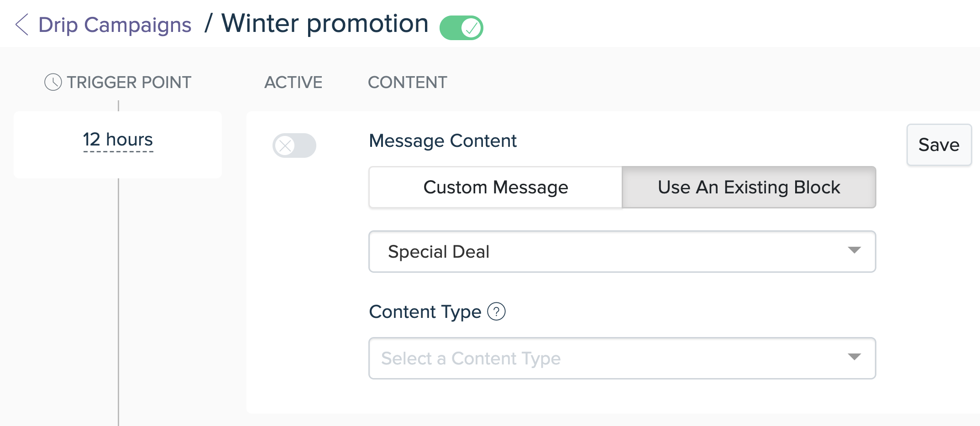Click the CONTENT column header

coord(408,83)
